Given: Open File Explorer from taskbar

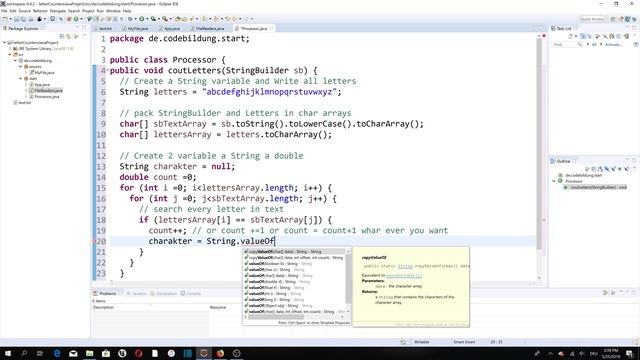Looking at the screenshot, I should [x=89, y=353].
